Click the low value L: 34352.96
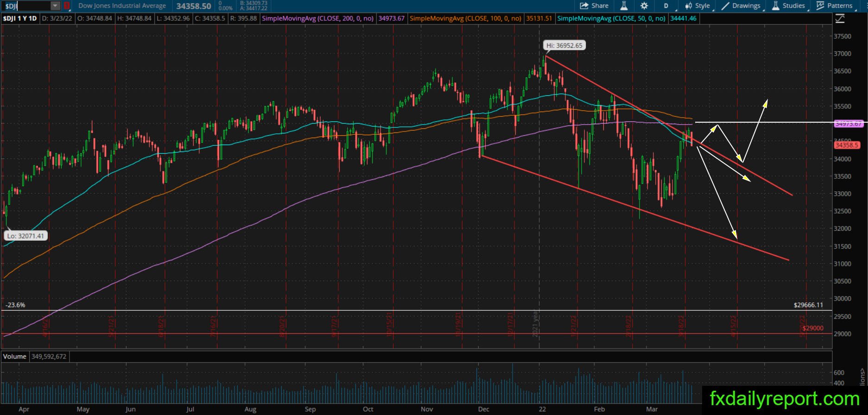Image resolution: width=868 pixels, height=415 pixels. (x=173, y=19)
